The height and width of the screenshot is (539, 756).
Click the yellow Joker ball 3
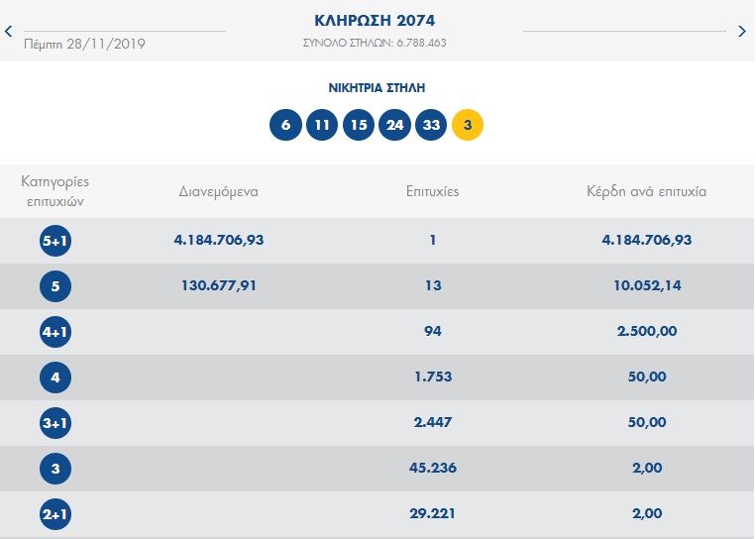click(x=468, y=126)
